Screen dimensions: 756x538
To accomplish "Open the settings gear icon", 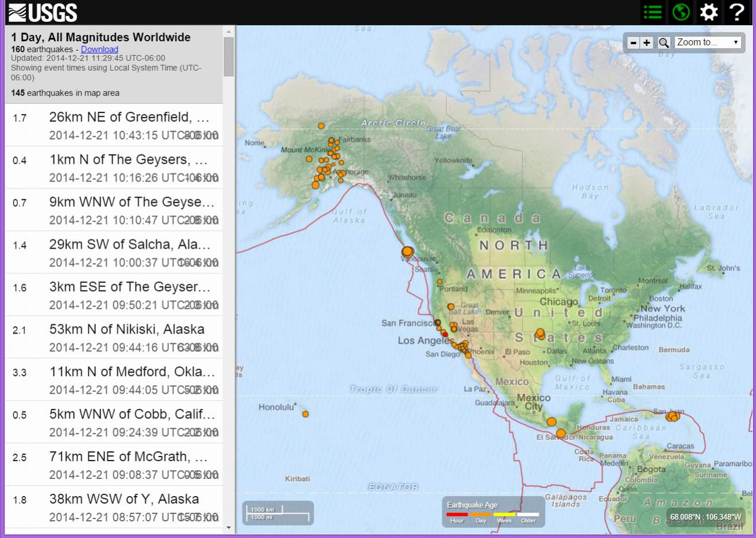I will pos(709,12).
